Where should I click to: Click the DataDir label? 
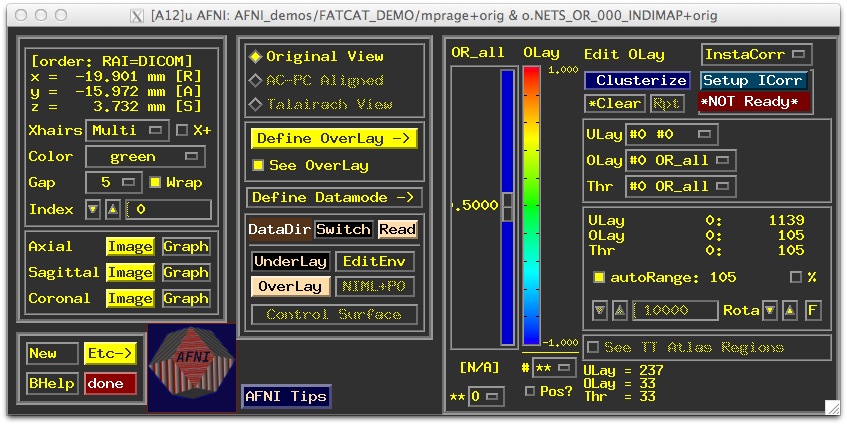[x=279, y=230]
